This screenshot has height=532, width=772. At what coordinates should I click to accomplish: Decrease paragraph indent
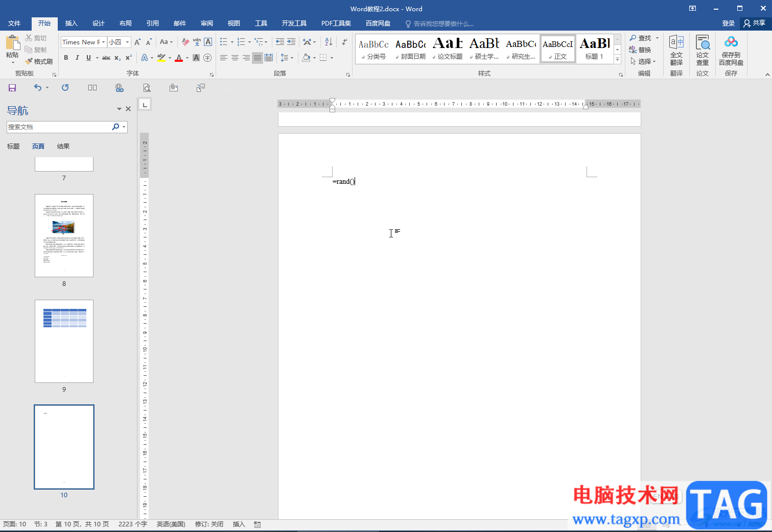pyautogui.click(x=279, y=42)
